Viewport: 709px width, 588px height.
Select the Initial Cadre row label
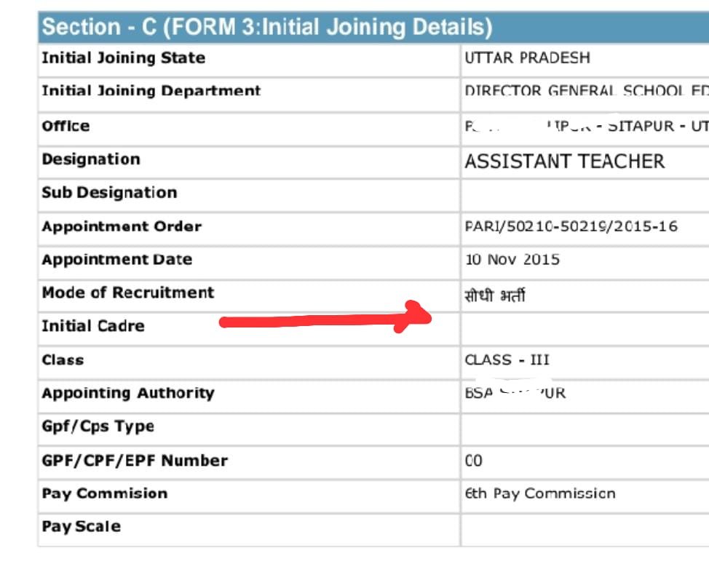93,326
